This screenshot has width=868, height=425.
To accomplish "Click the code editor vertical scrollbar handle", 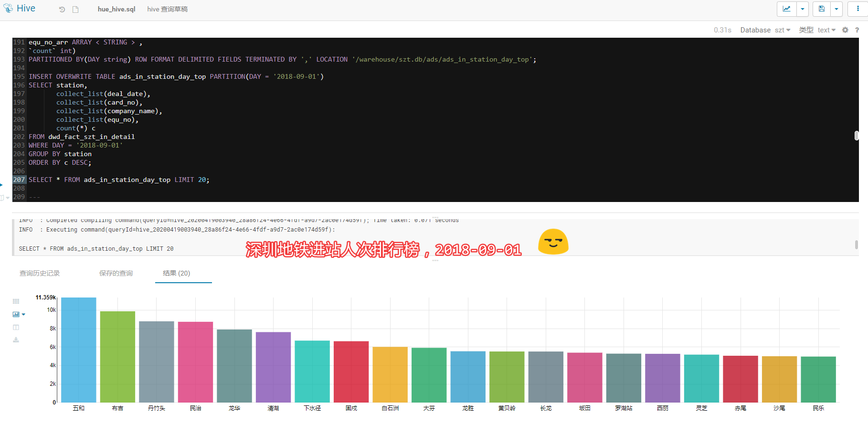I will point(857,136).
